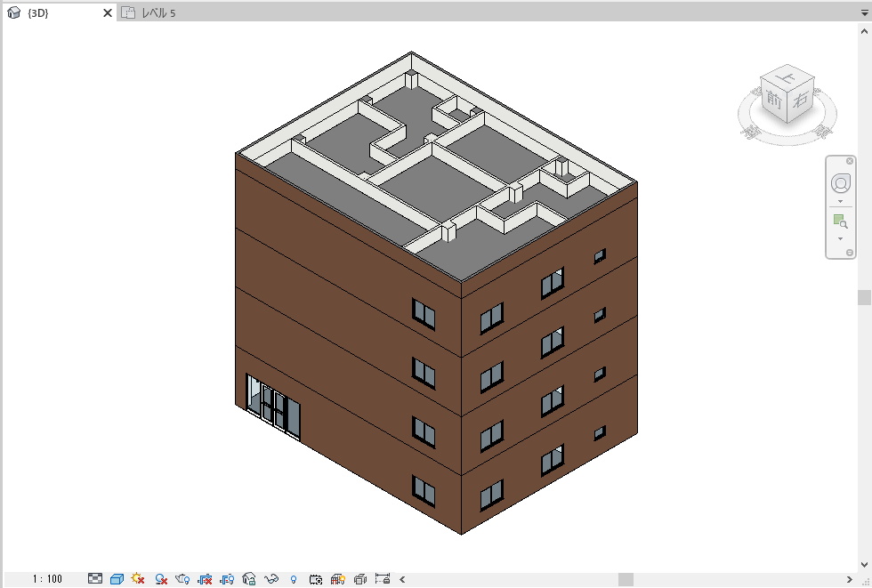The image size is (872, 588).
Task: Open navigation bar customize menu button
Action: [849, 253]
